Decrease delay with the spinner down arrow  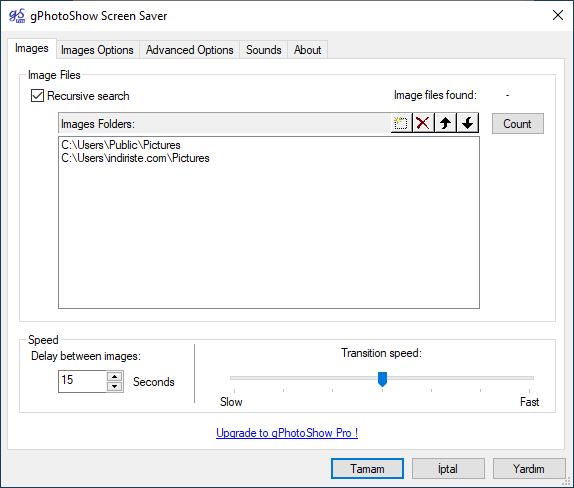tap(115, 386)
